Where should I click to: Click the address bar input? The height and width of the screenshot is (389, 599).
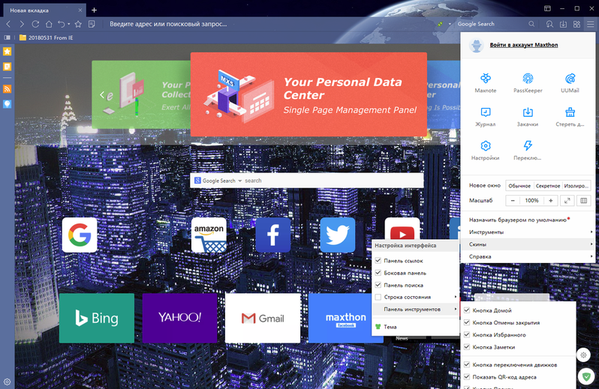coord(267,24)
